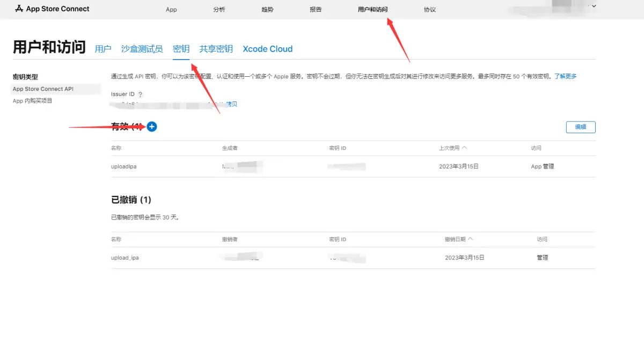
Task: Click the 密钥类型 sidebar heading
Action: pos(25,77)
